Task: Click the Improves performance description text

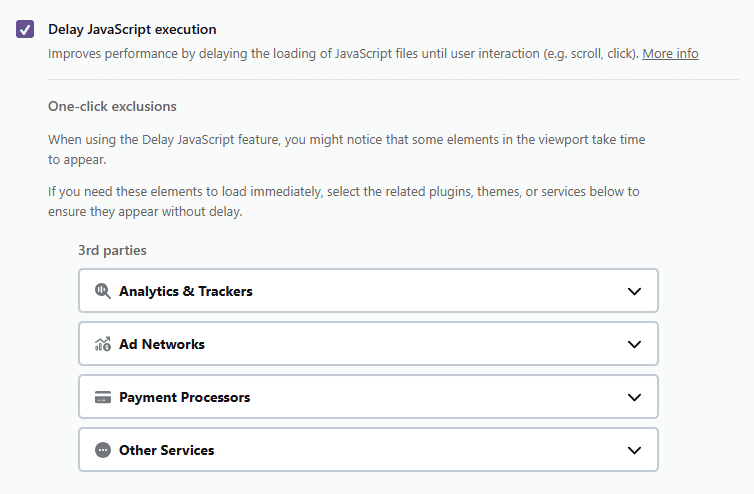Action: coord(343,53)
